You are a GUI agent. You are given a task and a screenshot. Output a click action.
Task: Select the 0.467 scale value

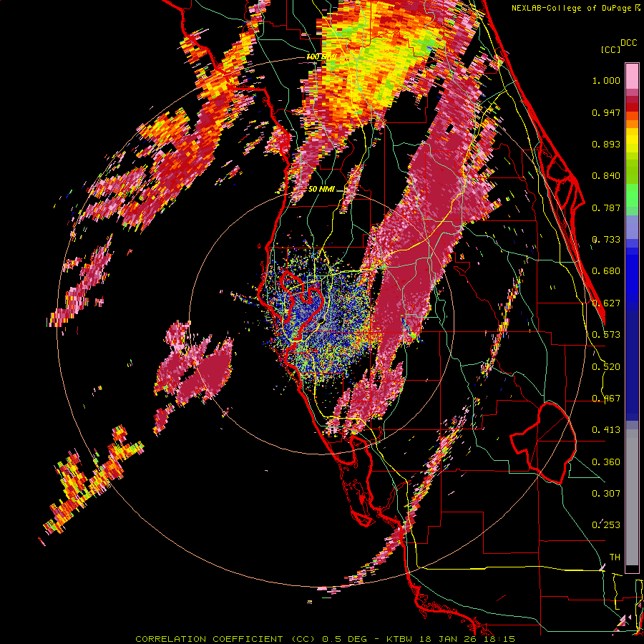coord(606,399)
